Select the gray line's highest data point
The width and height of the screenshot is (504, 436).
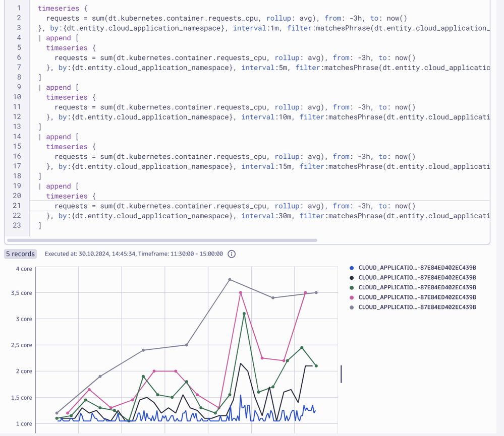point(230,280)
